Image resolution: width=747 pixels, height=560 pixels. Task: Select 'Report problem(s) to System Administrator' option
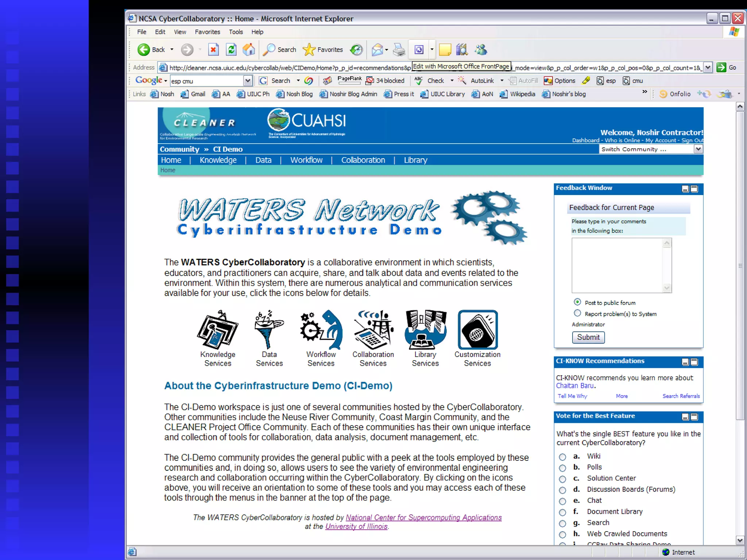(x=577, y=313)
